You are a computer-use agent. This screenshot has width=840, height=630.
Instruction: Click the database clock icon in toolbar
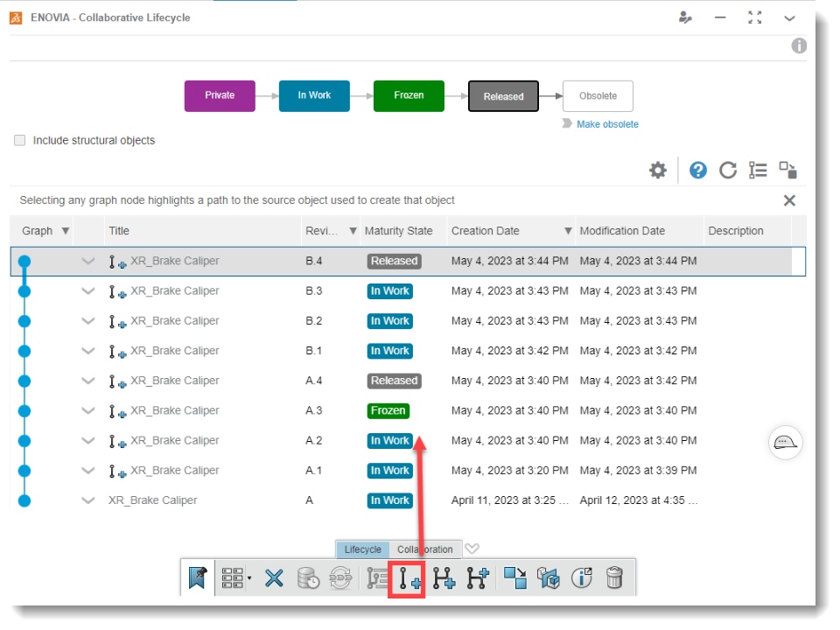tap(308, 578)
